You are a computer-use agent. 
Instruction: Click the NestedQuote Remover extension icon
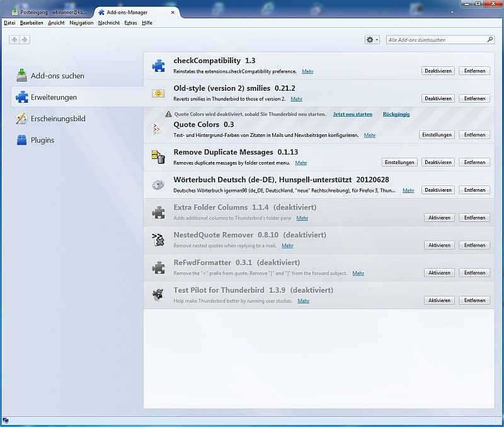(157, 240)
